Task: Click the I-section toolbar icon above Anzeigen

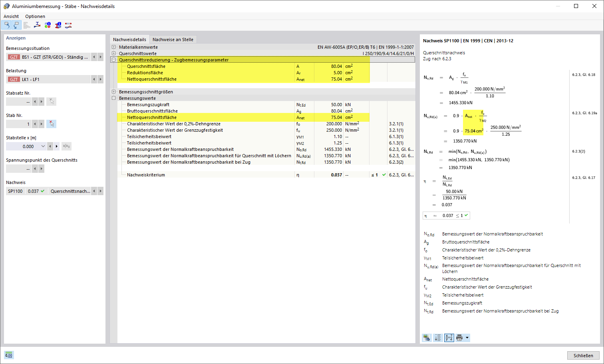Action: pos(37,25)
